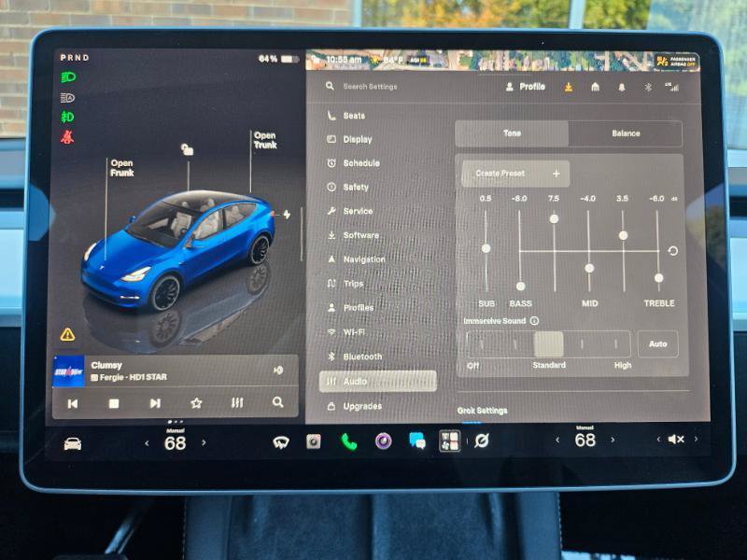Open Immersive Sound info icon

pos(534,321)
